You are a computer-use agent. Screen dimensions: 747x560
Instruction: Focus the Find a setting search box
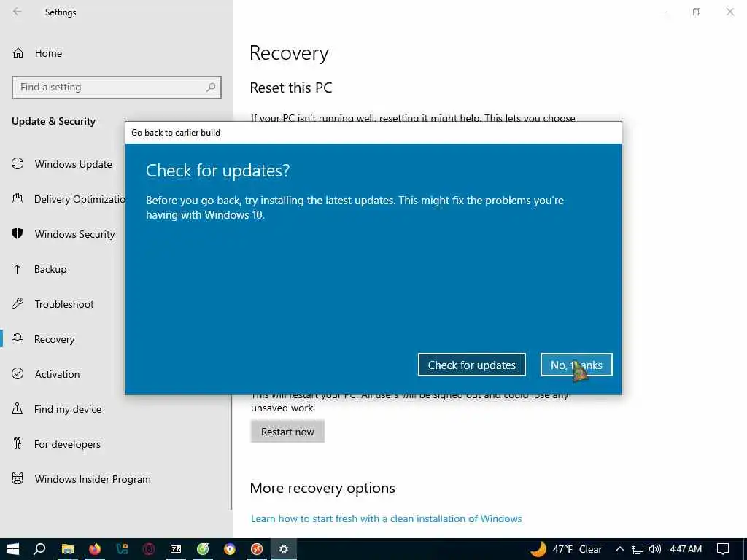116,87
